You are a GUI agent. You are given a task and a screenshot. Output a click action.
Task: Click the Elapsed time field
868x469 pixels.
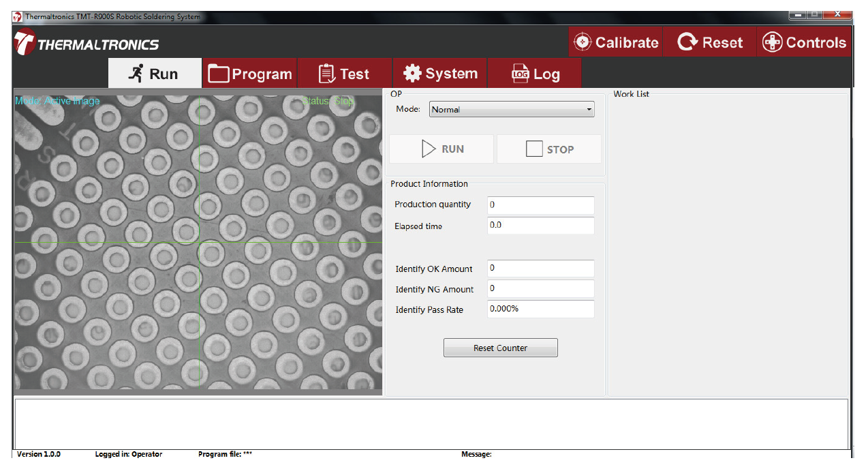(x=540, y=226)
